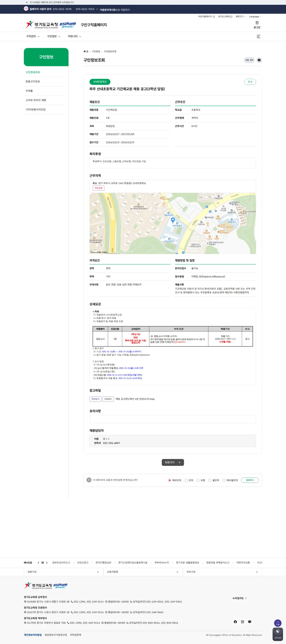Open the Facebook icon in footer
The image size is (286, 644).
point(235,622)
